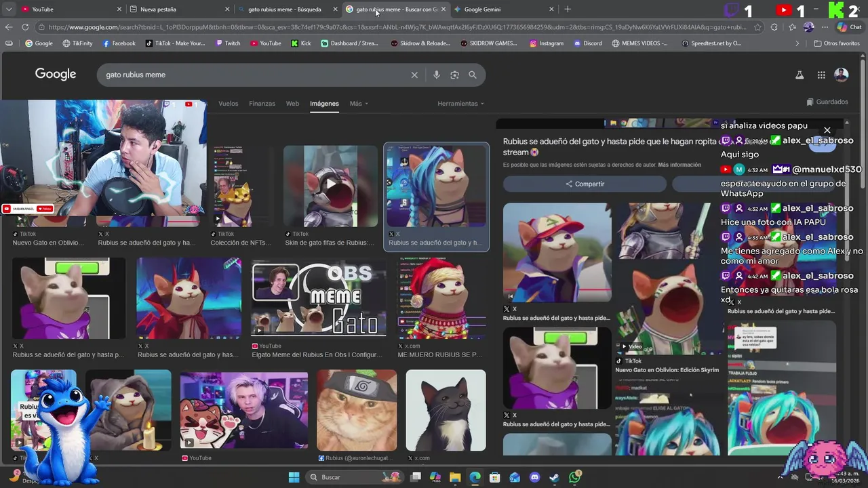Open the OBS meme Gato YouTube thumbnail
868x488 pixels.
319,298
